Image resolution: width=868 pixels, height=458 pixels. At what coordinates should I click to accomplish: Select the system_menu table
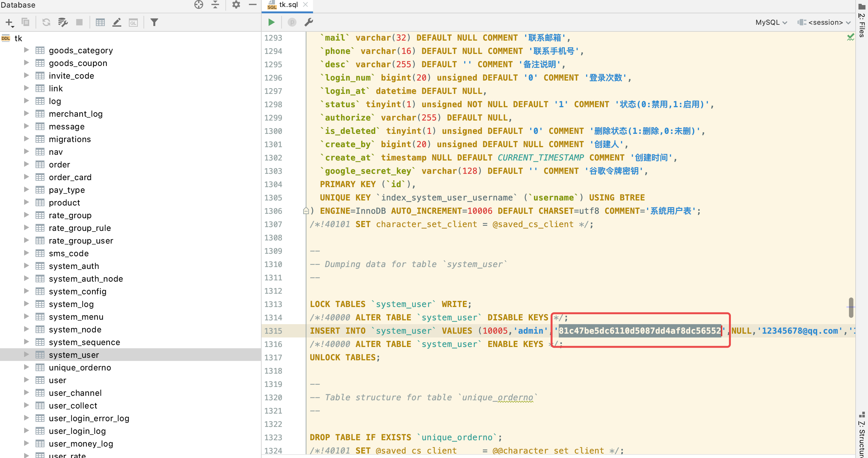pos(76,317)
